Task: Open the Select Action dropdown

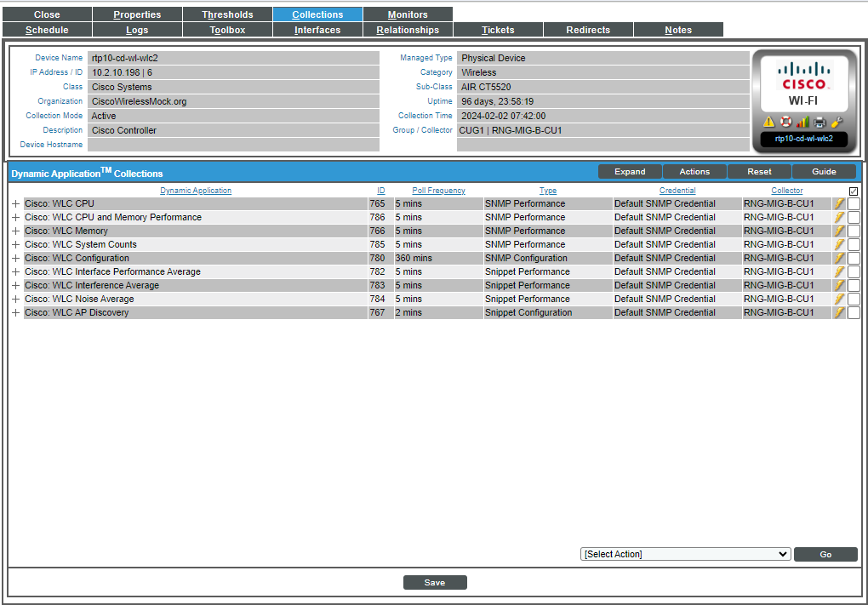Action: (684, 554)
